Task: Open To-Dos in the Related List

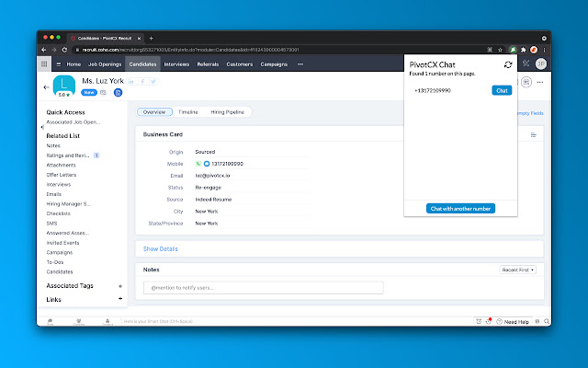Action: coord(55,262)
